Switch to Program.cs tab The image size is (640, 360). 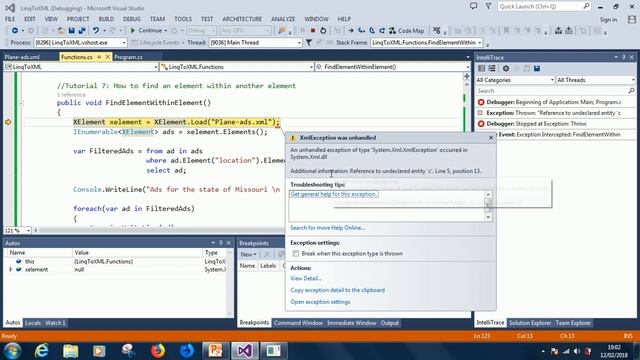(128, 57)
